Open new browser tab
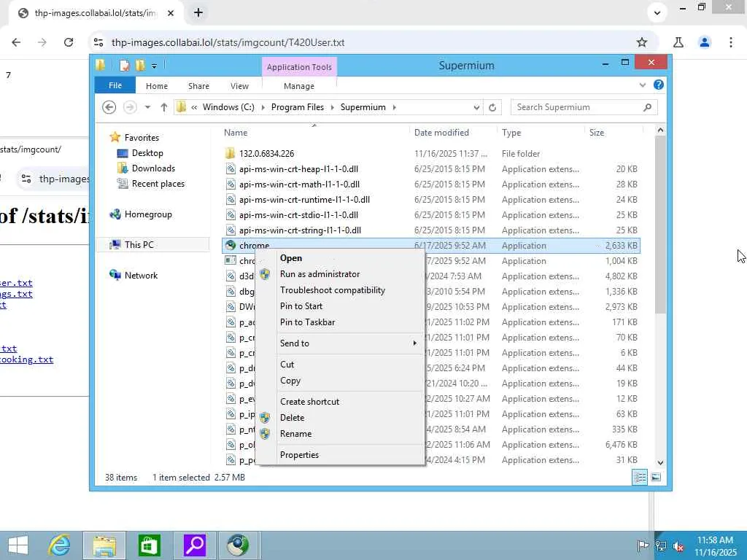Image resolution: width=747 pixels, height=560 pixels. click(x=198, y=13)
